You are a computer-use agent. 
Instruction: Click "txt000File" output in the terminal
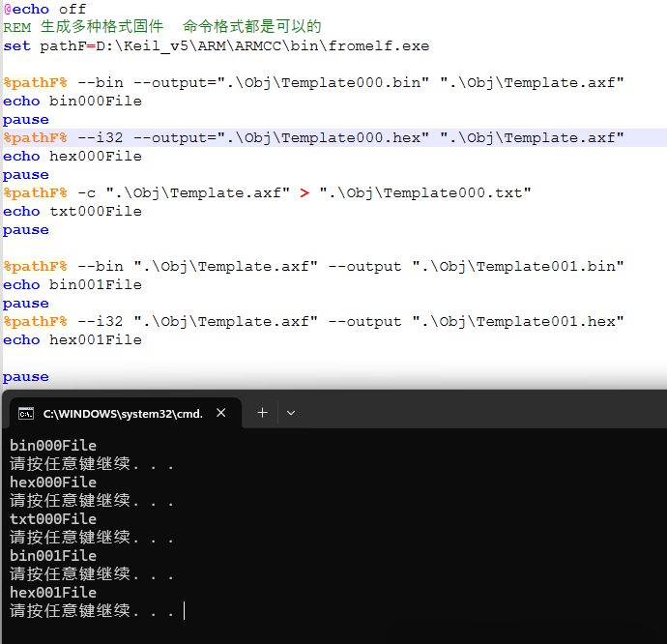coord(53,519)
